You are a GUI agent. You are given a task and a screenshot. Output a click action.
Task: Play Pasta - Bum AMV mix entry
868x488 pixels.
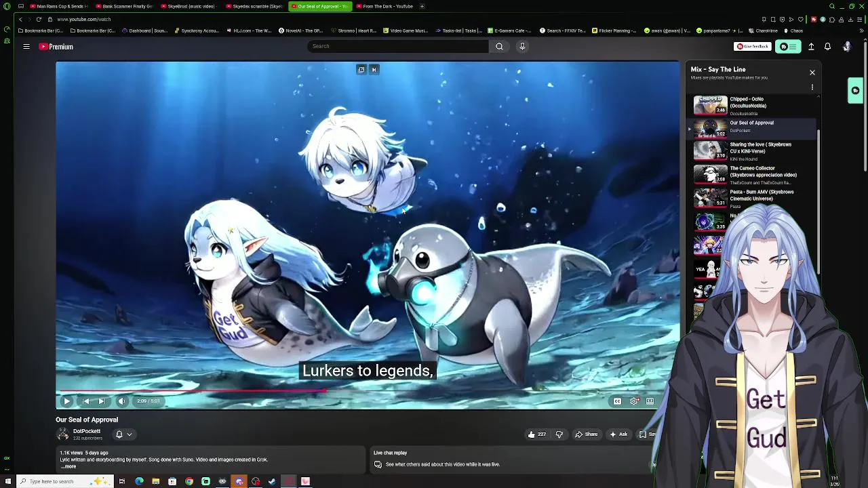pos(752,198)
